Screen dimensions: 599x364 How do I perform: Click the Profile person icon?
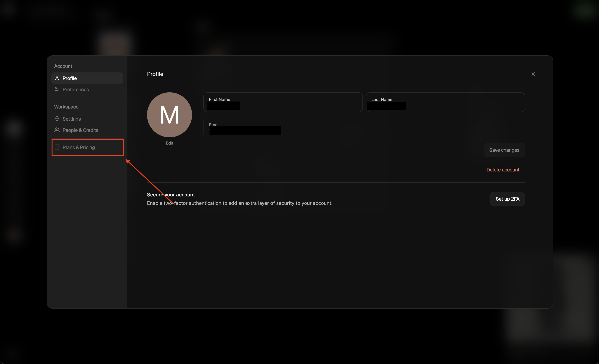[57, 78]
